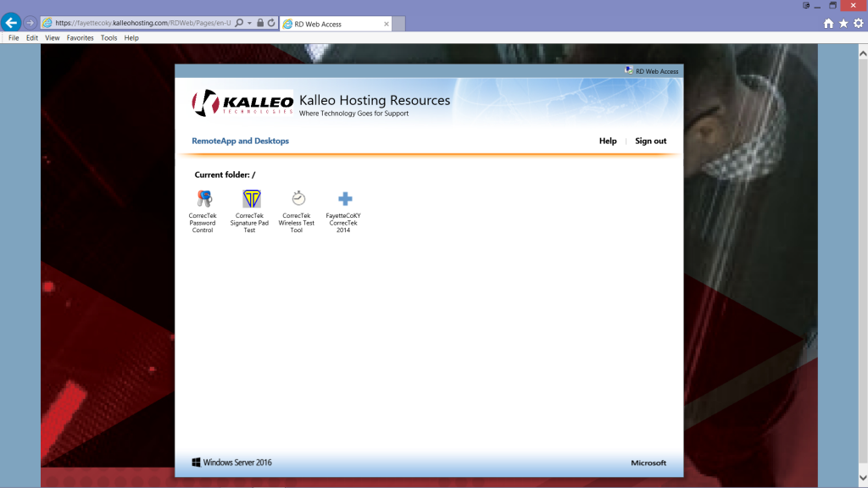The image size is (868, 488).
Task: Click 'Where Technology Goes for Support' tagline
Action: pyautogui.click(x=353, y=114)
